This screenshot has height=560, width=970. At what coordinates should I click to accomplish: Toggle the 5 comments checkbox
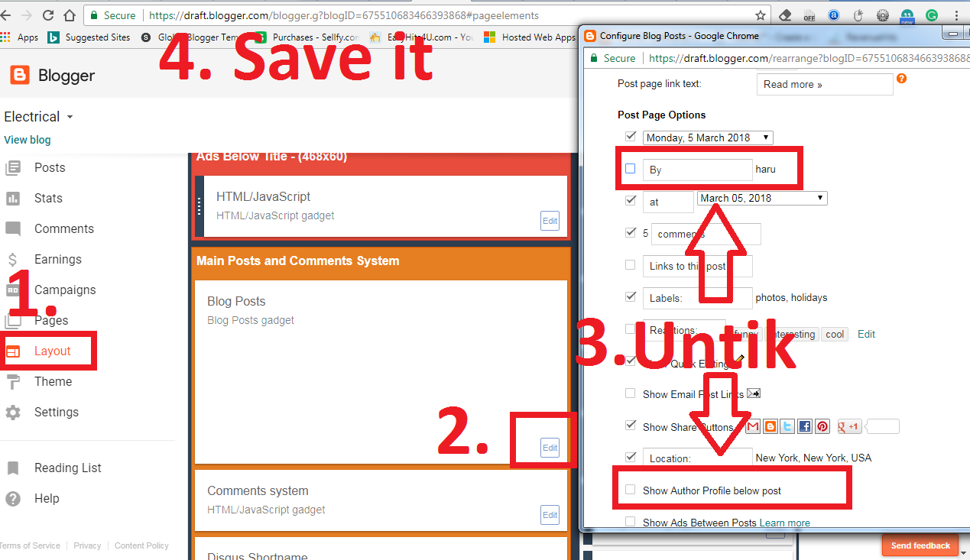tap(631, 233)
